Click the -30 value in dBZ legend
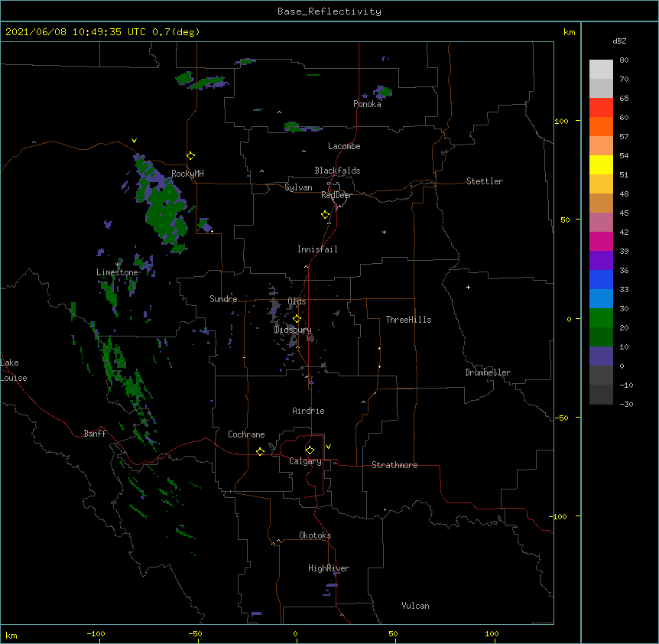The height and width of the screenshot is (644, 659). [626, 404]
